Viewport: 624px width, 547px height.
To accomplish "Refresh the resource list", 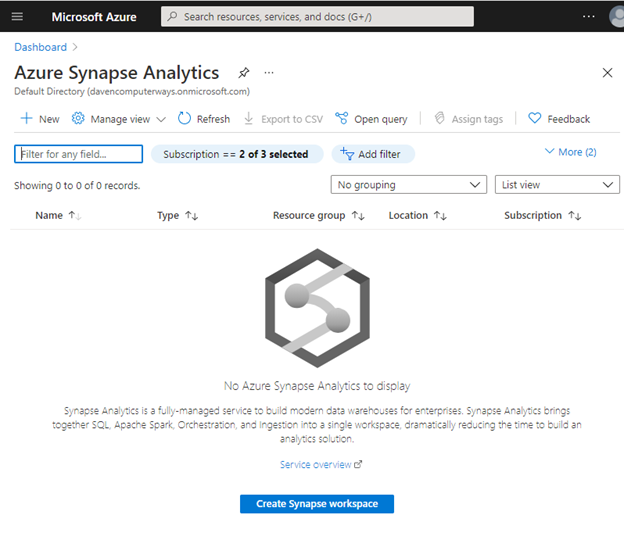I will click(x=204, y=119).
